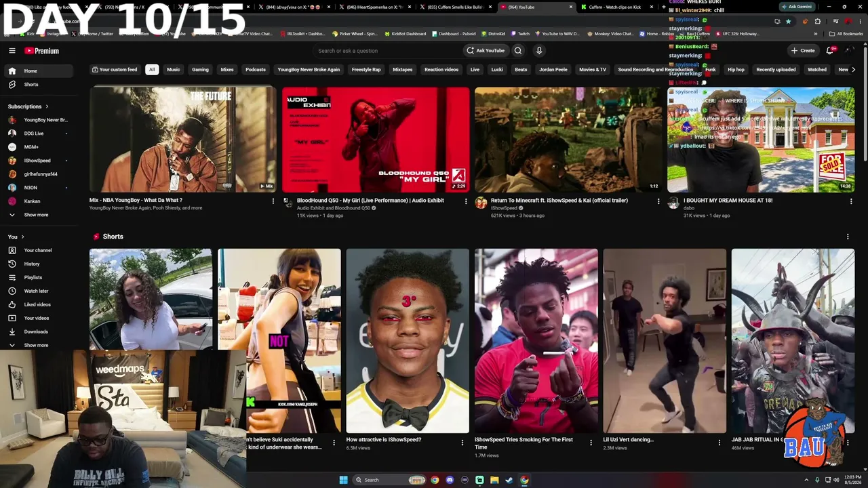Select the Recently uploaded filter chip

pos(777,70)
